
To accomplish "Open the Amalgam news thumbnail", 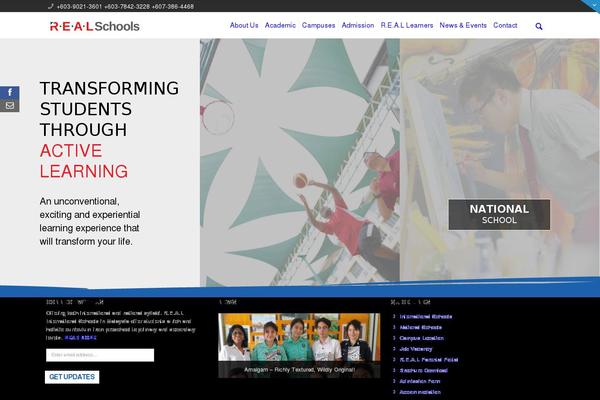I will 299,345.
